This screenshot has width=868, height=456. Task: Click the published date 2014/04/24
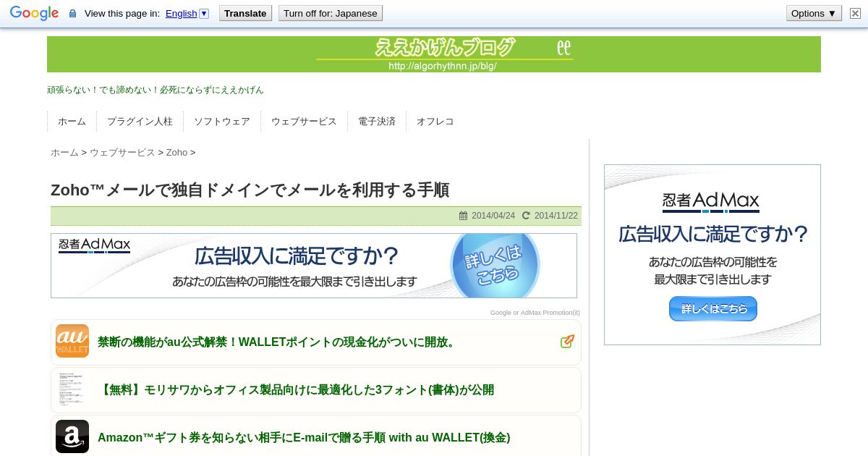point(493,216)
